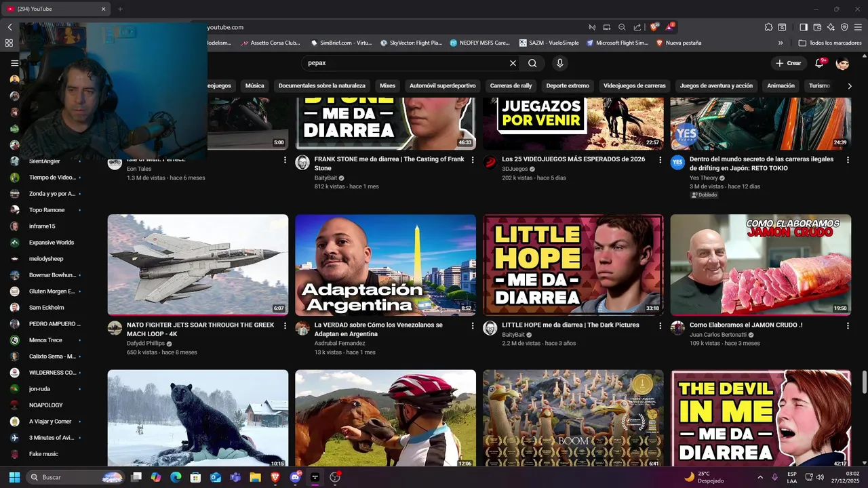Viewport: 868px width, 488px height.
Task: Open options for FRANK STONE video
Action: pyautogui.click(x=473, y=160)
